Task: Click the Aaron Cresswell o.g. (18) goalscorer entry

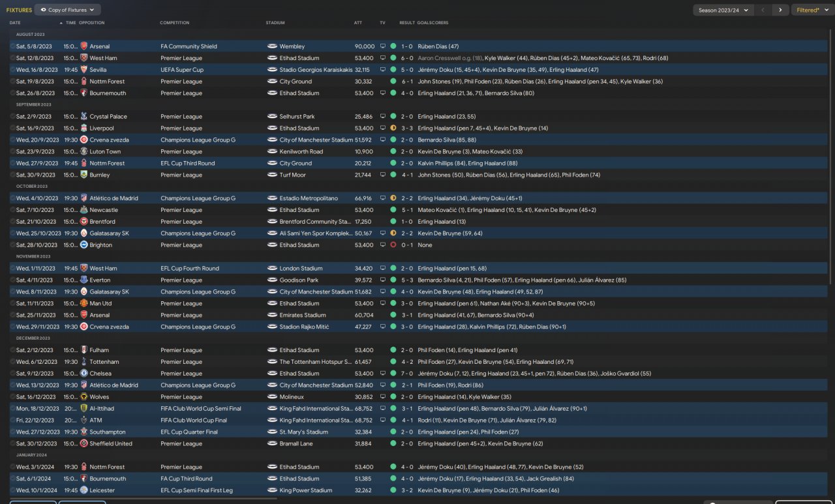Action: 449,58
